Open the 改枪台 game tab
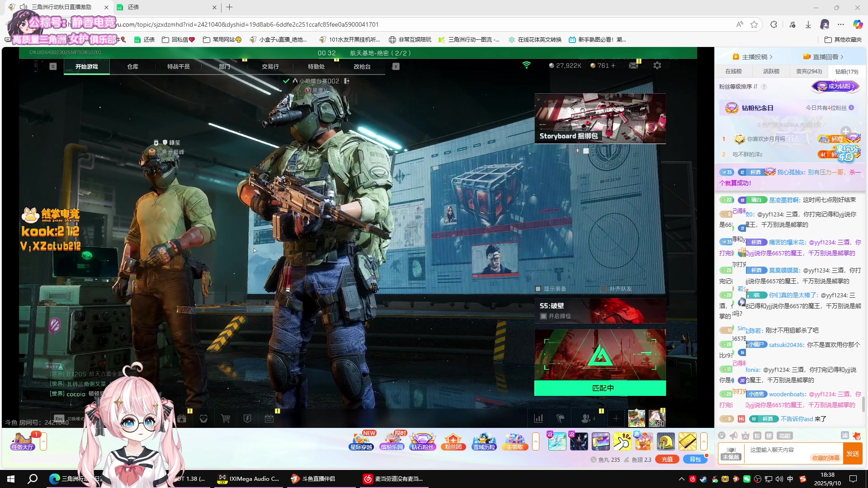The height and width of the screenshot is (488, 868). point(362,66)
